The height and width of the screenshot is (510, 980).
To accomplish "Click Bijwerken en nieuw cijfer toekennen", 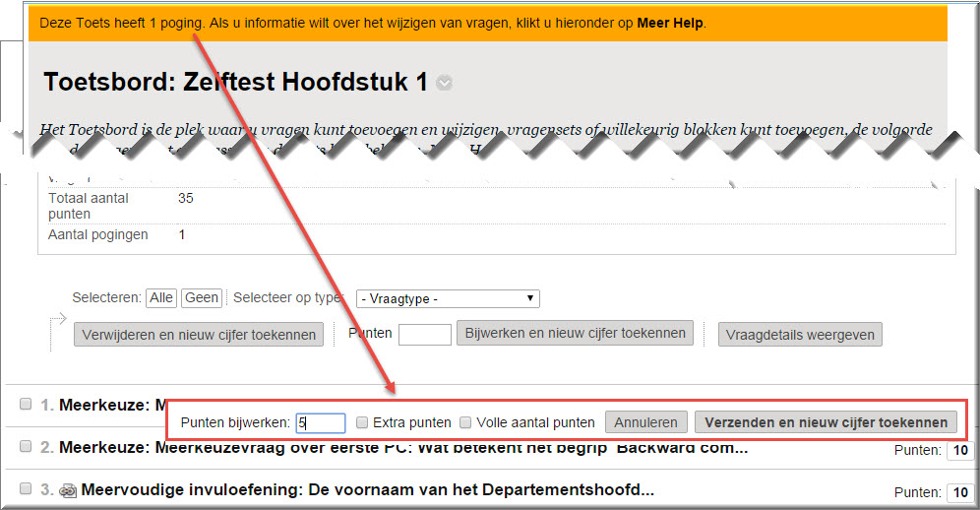I will (575, 333).
